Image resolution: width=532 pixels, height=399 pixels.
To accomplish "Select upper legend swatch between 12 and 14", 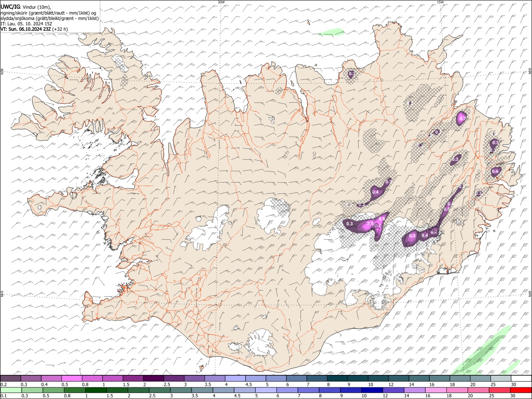I will pyautogui.click(x=399, y=378).
